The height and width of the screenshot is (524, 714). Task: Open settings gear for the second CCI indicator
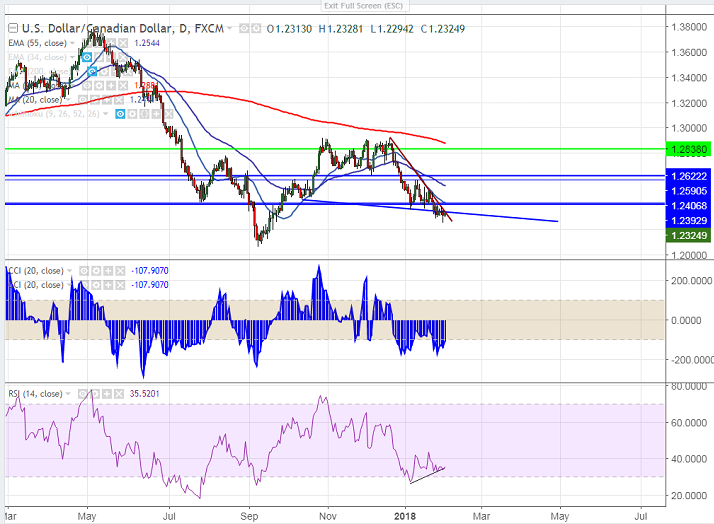pyautogui.click(x=96, y=285)
